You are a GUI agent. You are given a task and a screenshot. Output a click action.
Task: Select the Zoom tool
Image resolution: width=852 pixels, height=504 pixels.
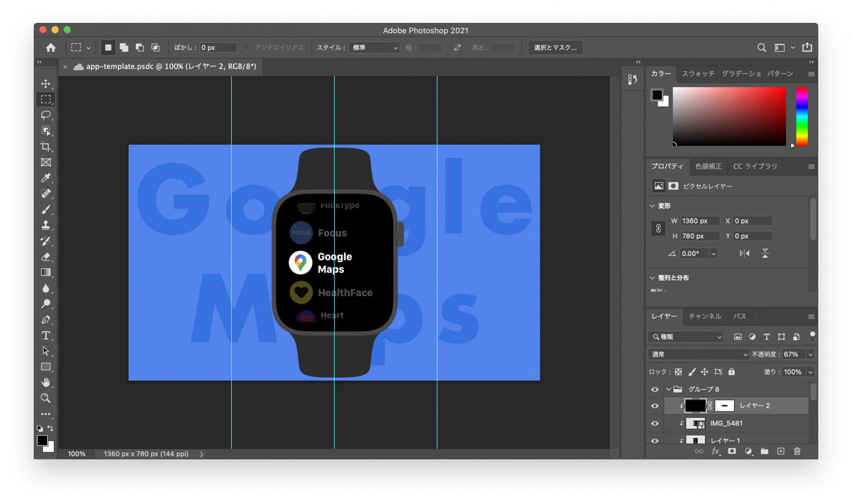46,398
